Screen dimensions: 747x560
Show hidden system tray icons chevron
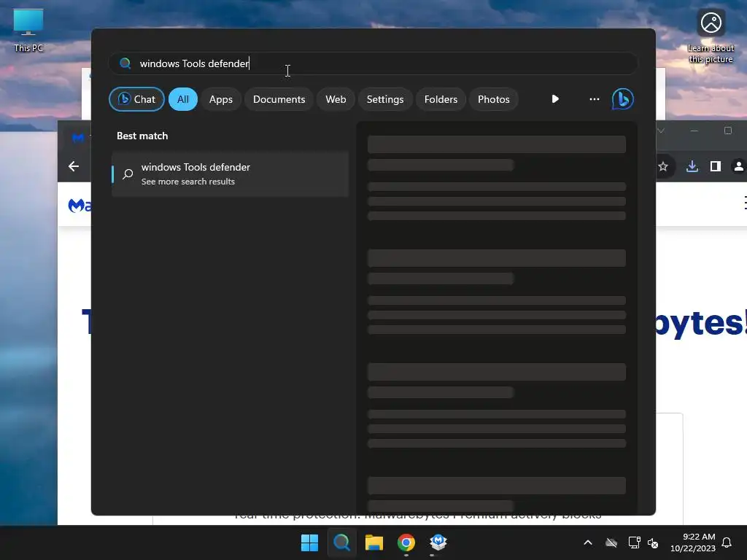(x=588, y=542)
